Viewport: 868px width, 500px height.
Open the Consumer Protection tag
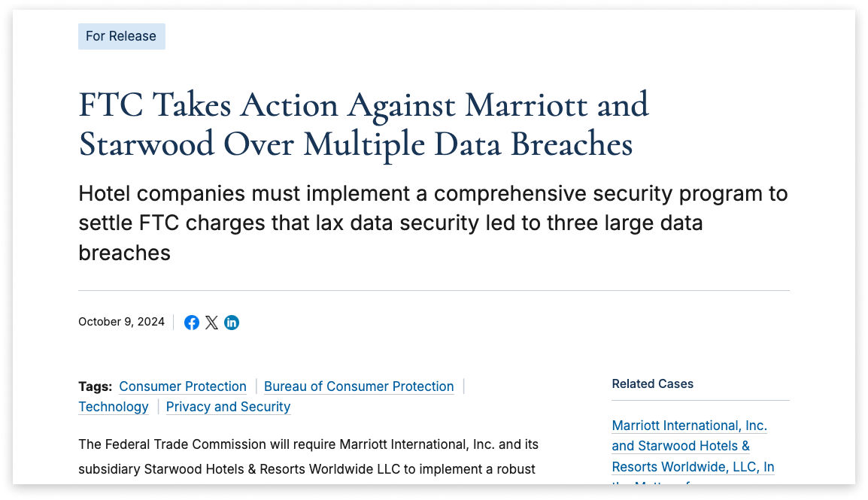tap(183, 386)
